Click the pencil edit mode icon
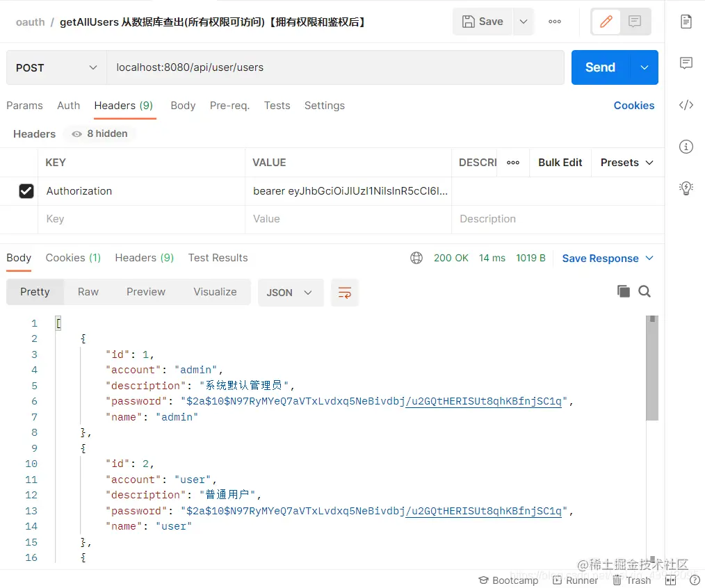The height and width of the screenshot is (588, 705). (x=606, y=21)
